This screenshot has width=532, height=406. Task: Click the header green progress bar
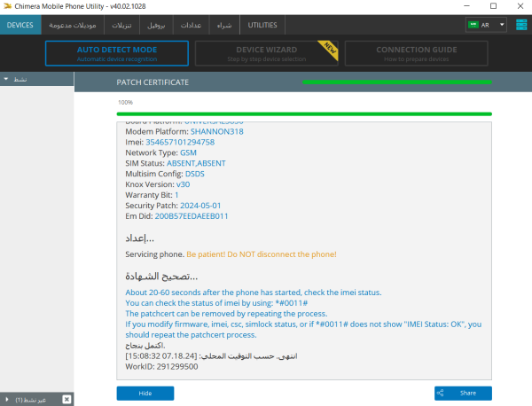point(397,82)
